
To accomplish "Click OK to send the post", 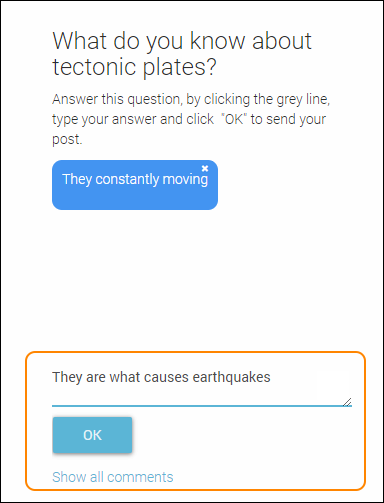I will (x=92, y=435).
